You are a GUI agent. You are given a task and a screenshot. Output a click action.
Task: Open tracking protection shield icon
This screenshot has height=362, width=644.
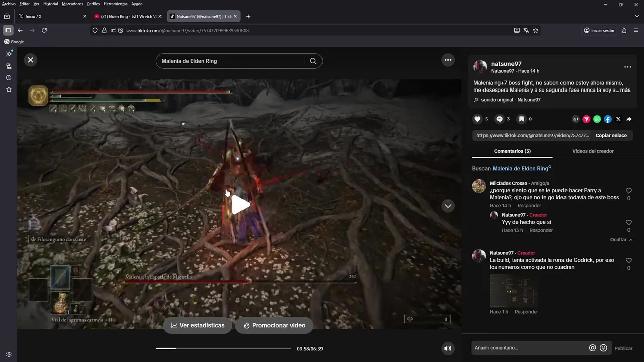coord(95,30)
